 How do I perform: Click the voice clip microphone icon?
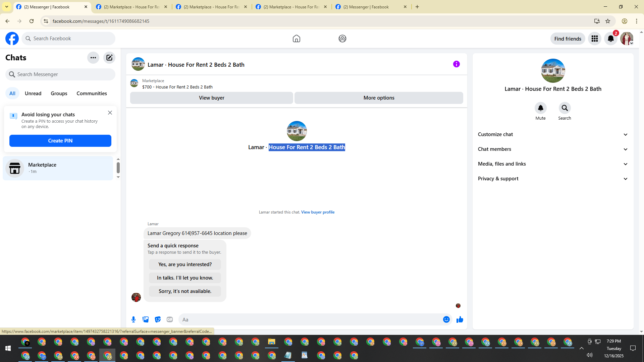point(133,319)
